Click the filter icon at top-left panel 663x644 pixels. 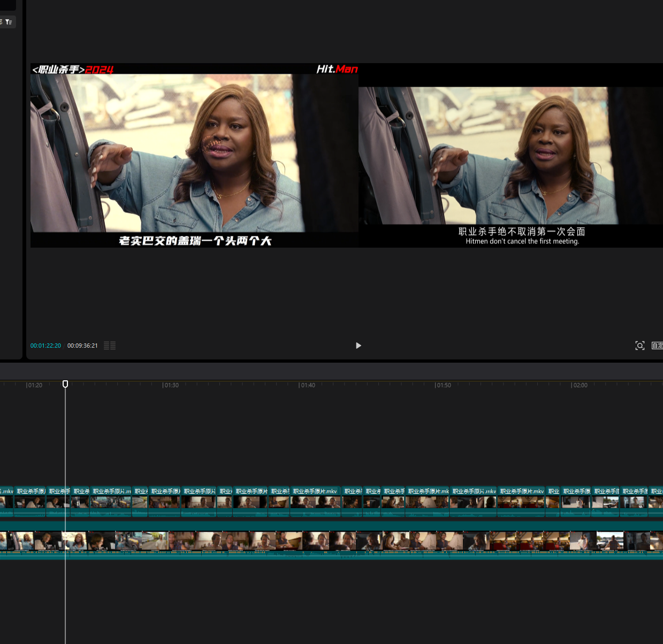click(9, 22)
